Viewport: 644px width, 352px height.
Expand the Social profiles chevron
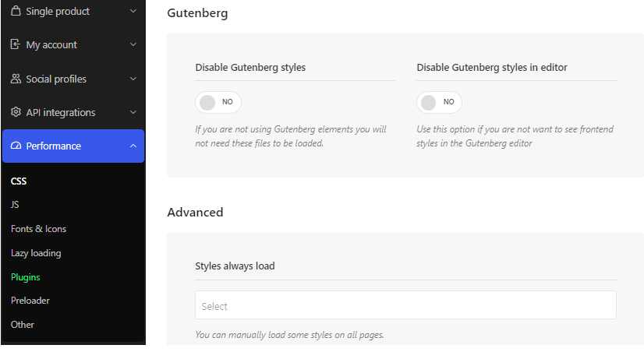coord(133,79)
